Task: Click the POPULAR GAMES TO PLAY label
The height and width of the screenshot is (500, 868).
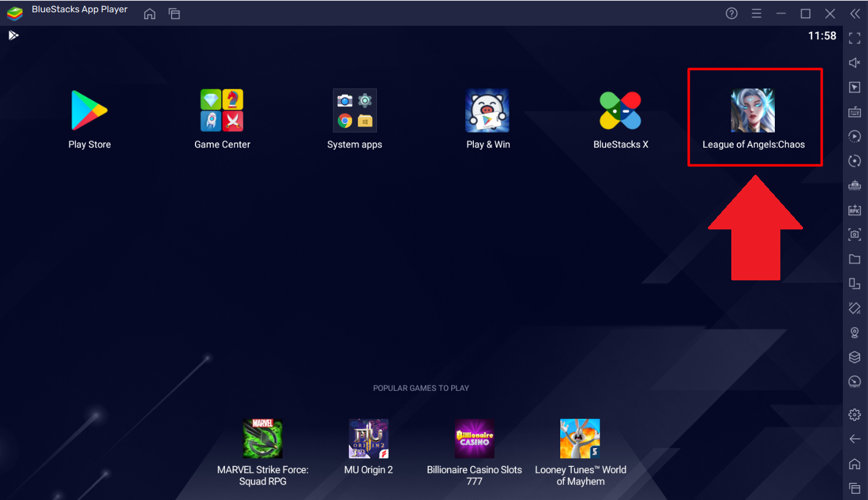Action: tap(421, 388)
